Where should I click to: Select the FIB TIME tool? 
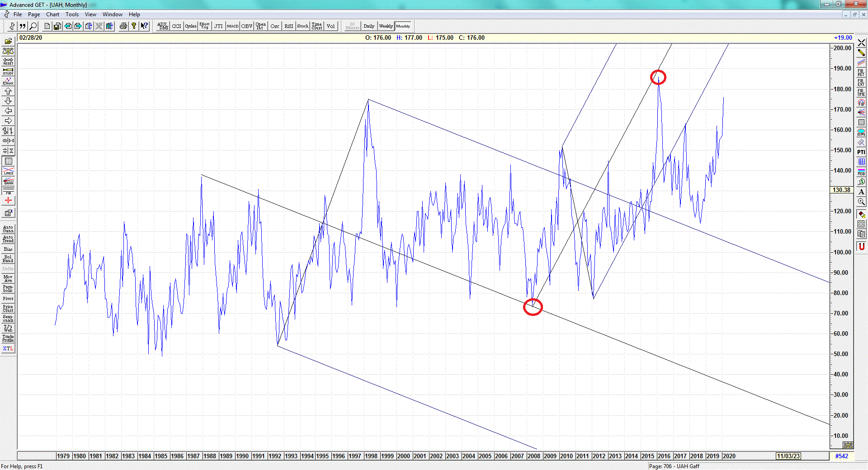tap(861, 92)
